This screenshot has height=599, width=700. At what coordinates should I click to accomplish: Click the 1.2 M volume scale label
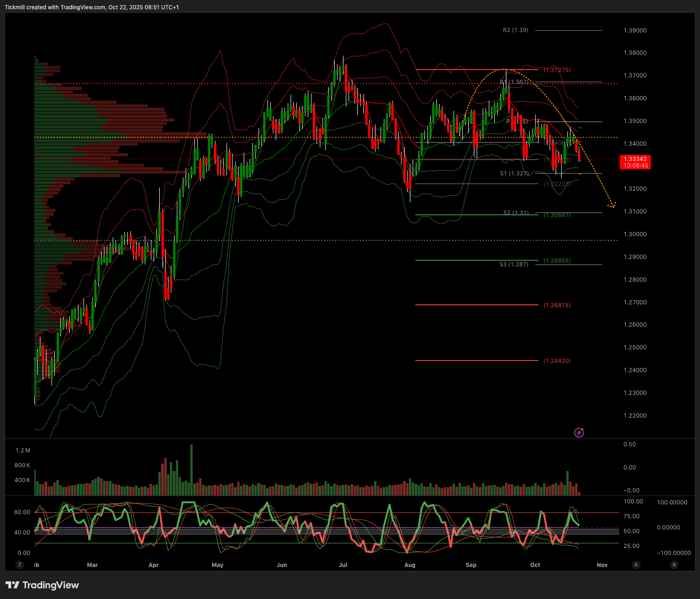(x=23, y=451)
